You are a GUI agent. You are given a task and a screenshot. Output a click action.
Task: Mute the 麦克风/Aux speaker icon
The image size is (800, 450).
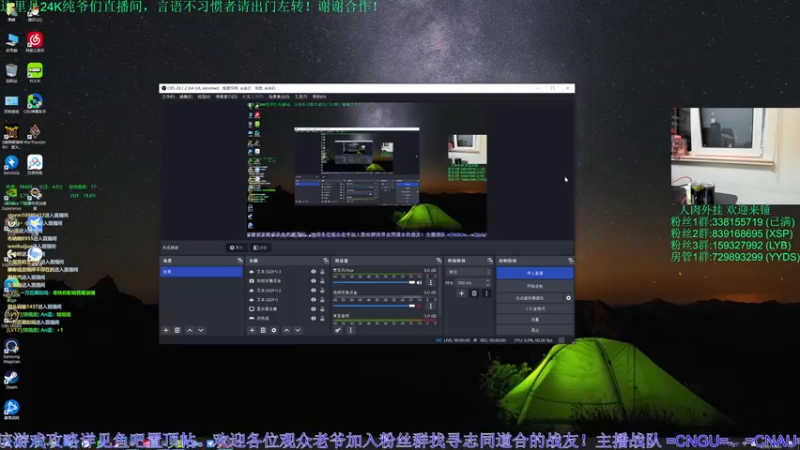[419, 283]
